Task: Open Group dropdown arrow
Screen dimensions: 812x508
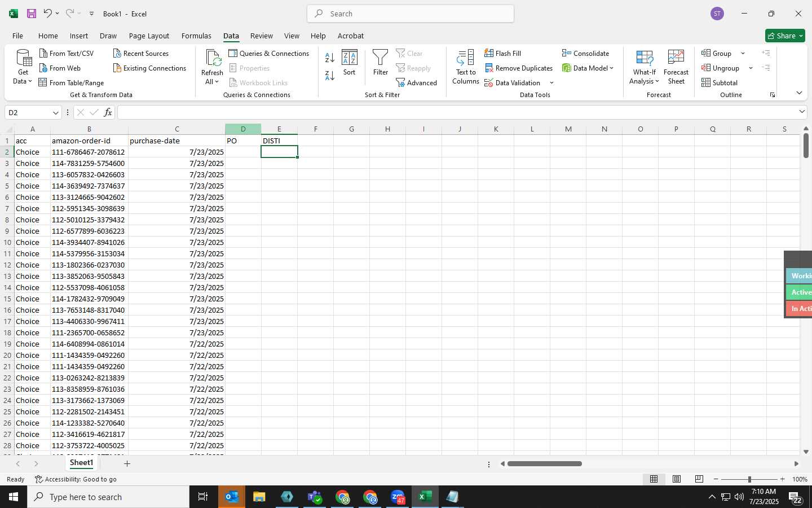Action: tap(743, 54)
